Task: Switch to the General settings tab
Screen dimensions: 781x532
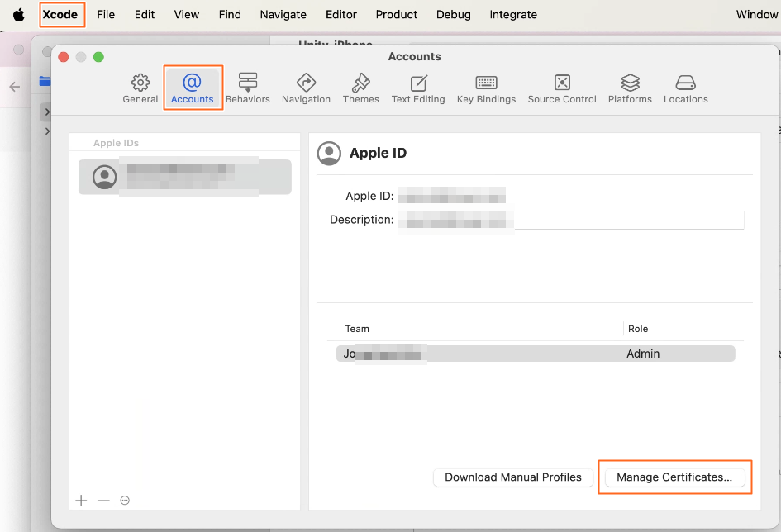Action: point(140,88)
